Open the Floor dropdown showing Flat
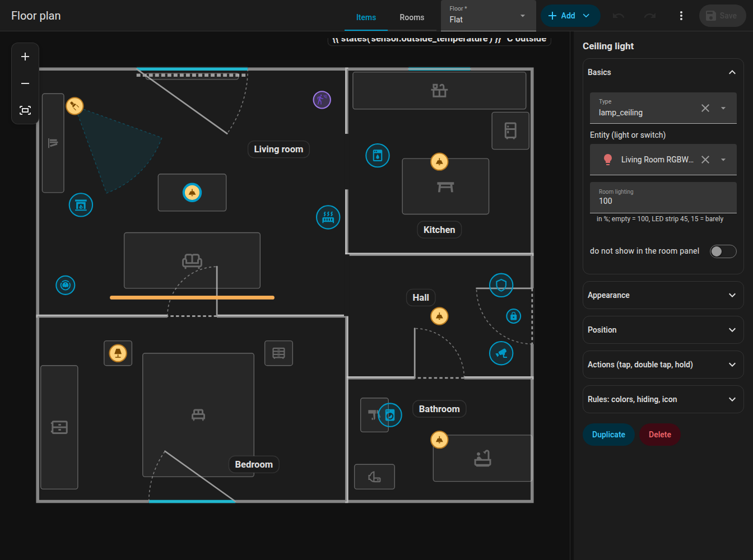This screenshot has width=753, height=560. tap(488, 16)
